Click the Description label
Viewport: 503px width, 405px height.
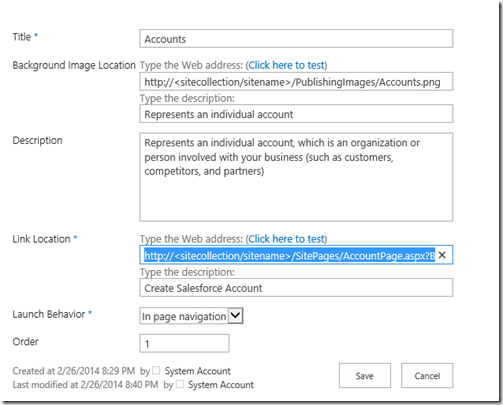37,140
